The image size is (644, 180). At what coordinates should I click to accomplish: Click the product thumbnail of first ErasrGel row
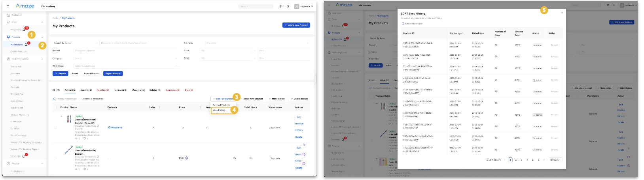coord(69,119)
